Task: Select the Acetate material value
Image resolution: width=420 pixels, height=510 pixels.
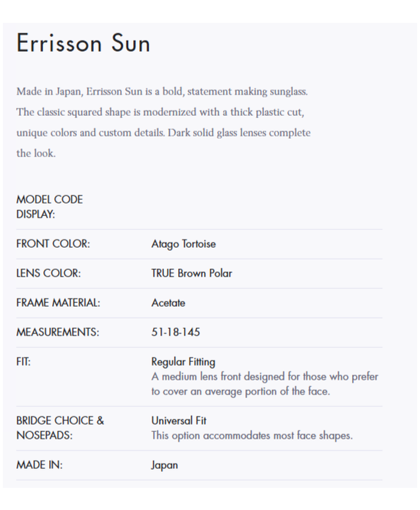Action: [168, 303]
